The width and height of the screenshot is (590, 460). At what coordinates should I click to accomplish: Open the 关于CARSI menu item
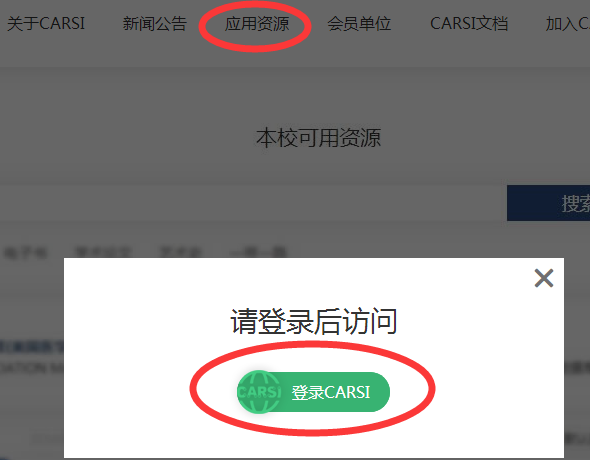pos(46,23)
